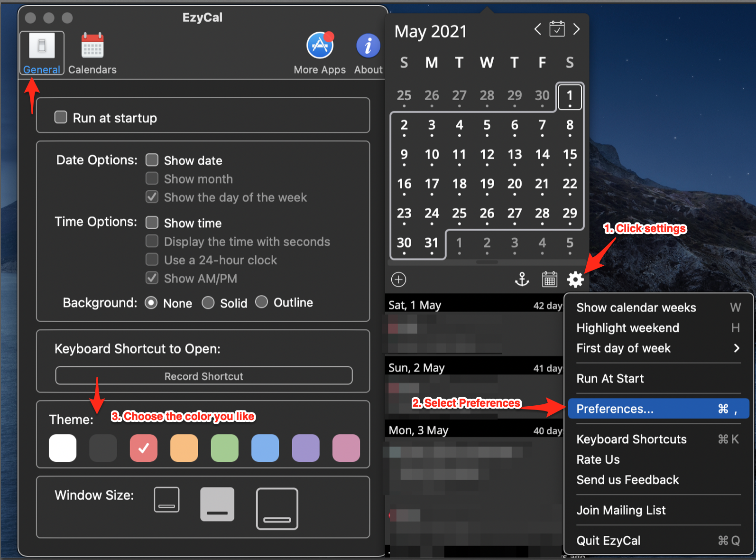The width and height of the screenshot is (756, 560).
Task: Enable the Show time checkbox
Action: tap(152, 223)
